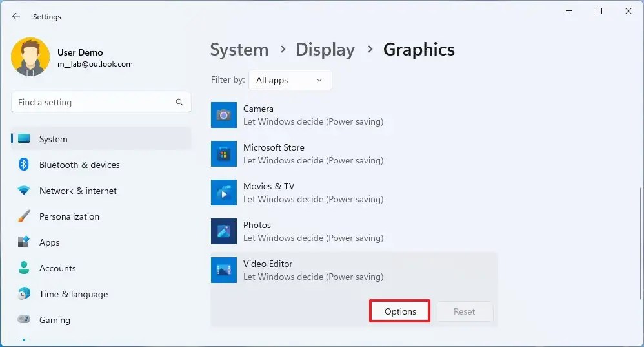Click the Gaming controller icon
Viewport: 644px width, 347px height.
[x=24, y=319]
